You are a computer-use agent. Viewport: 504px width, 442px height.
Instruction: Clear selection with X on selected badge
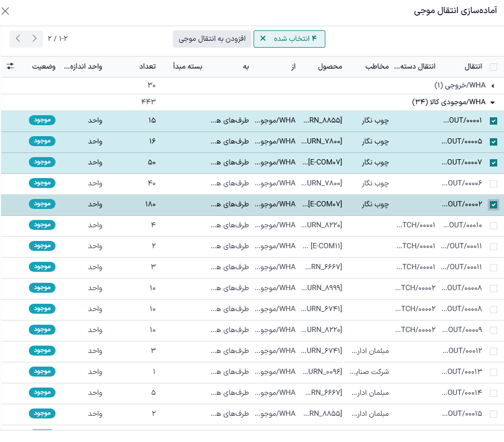(263, 39)
